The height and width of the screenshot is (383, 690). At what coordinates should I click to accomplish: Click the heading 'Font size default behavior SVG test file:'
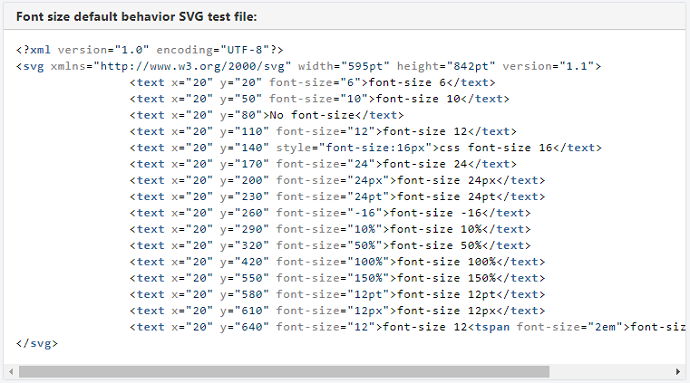[136, 17]
